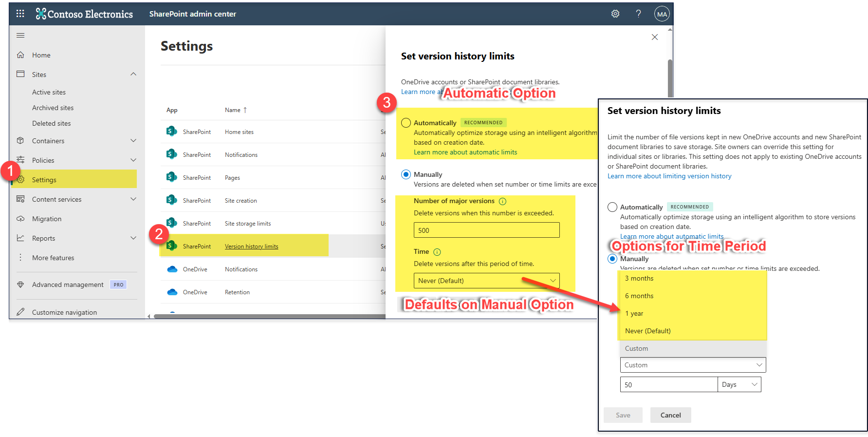
Task: Open the app launcher waffle icon
Action: [x=20, y=14]
